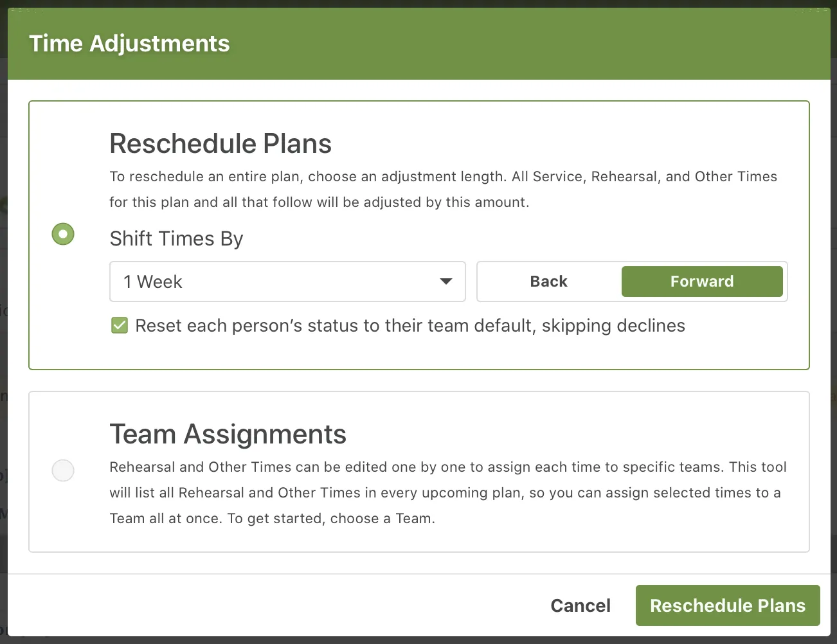Click the chevron icon on the duration dropdown
Screen dimensions: 837x644
(446, 282)
